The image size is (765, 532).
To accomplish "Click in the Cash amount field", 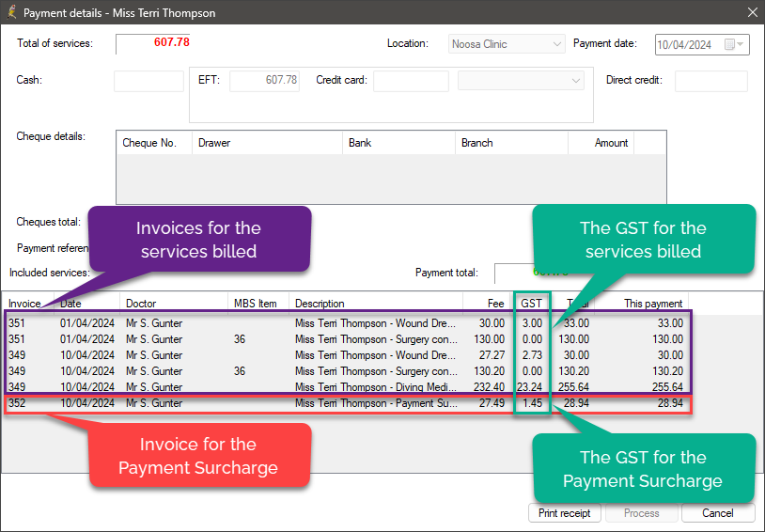I will pyautogui.click(x=148, y=81).
